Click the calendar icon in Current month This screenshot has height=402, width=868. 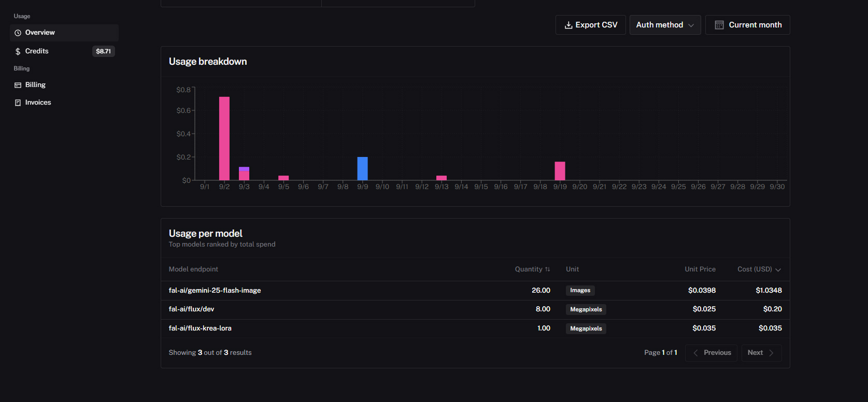[x=719, y=25]
